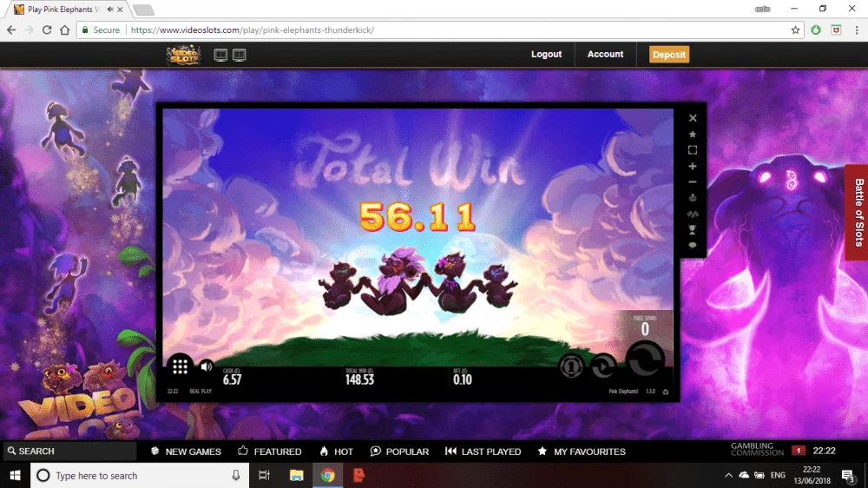Go back in browser history

[x=11, y=30]
